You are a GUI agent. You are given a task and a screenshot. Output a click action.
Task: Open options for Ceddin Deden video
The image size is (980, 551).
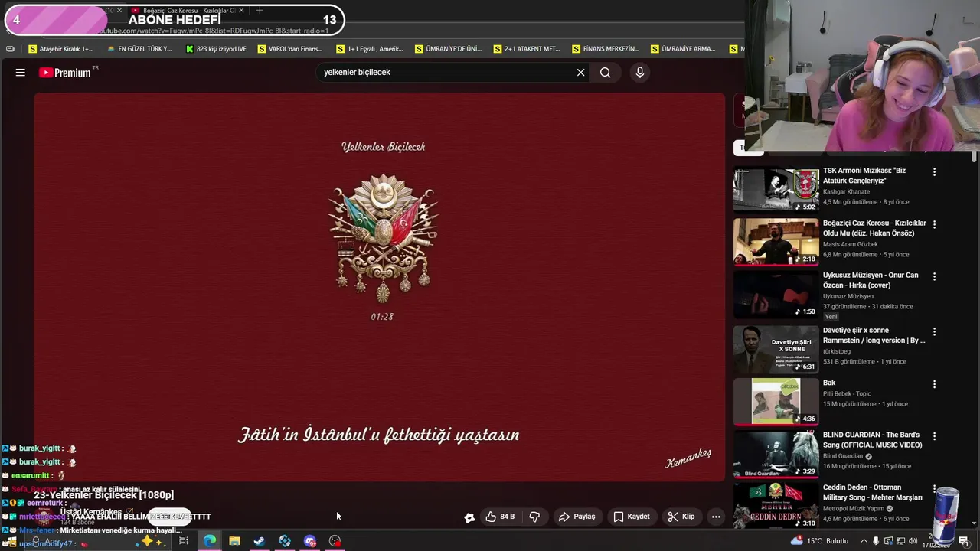point(934,488)
